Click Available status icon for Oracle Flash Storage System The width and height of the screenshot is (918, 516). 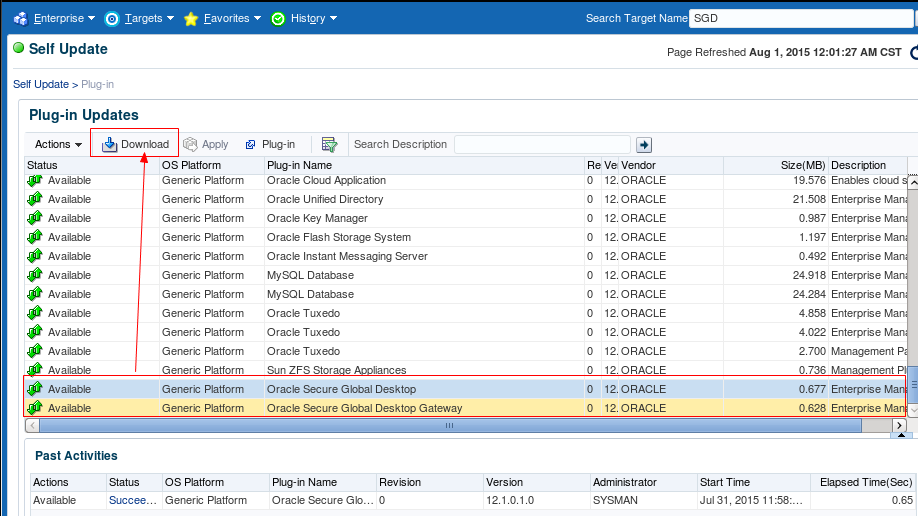pyautogui.click(x=35, y=237)
